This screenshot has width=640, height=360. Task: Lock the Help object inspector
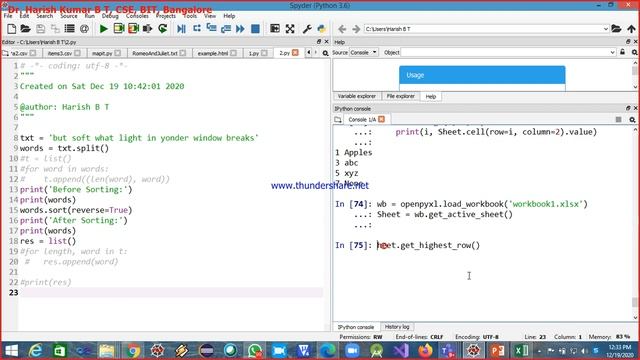[x=622, y=52]
